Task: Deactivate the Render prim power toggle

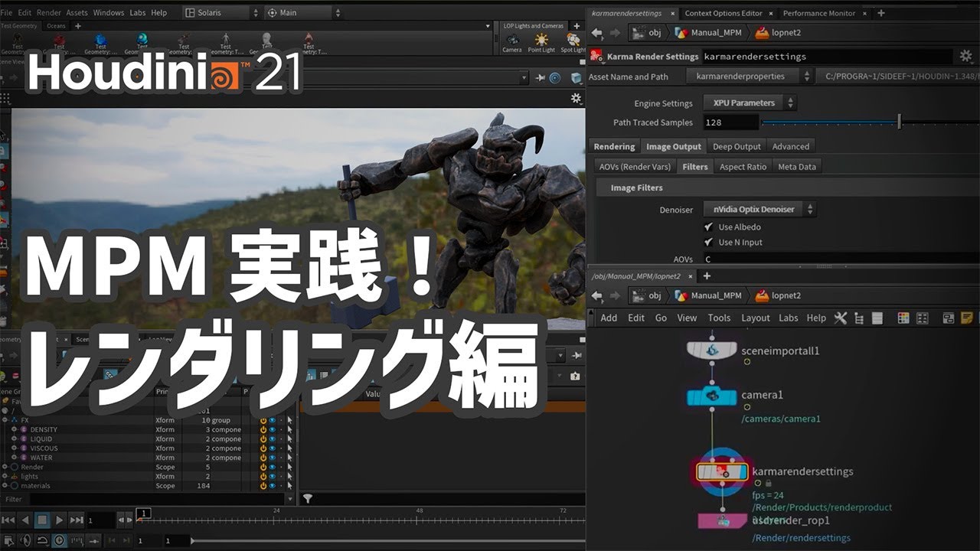Action: coord(263,467)
